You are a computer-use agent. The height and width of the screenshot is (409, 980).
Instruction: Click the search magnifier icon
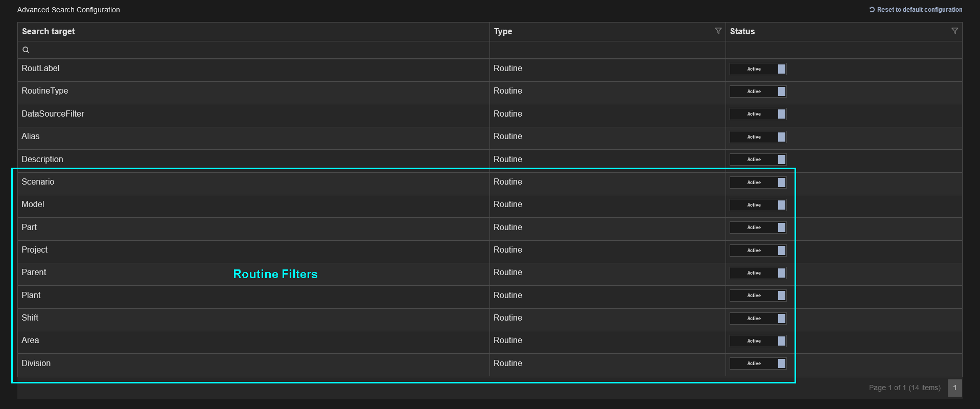click(26, 50)
